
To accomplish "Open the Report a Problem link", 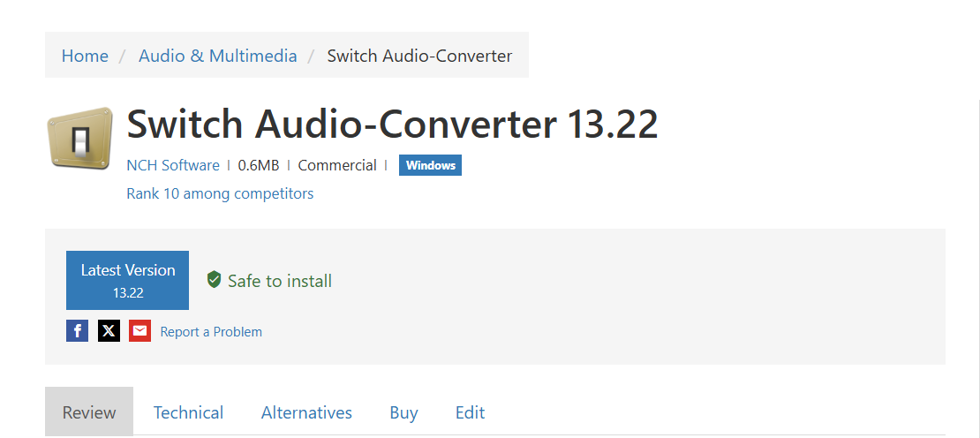I will click(x=211, y=332).
